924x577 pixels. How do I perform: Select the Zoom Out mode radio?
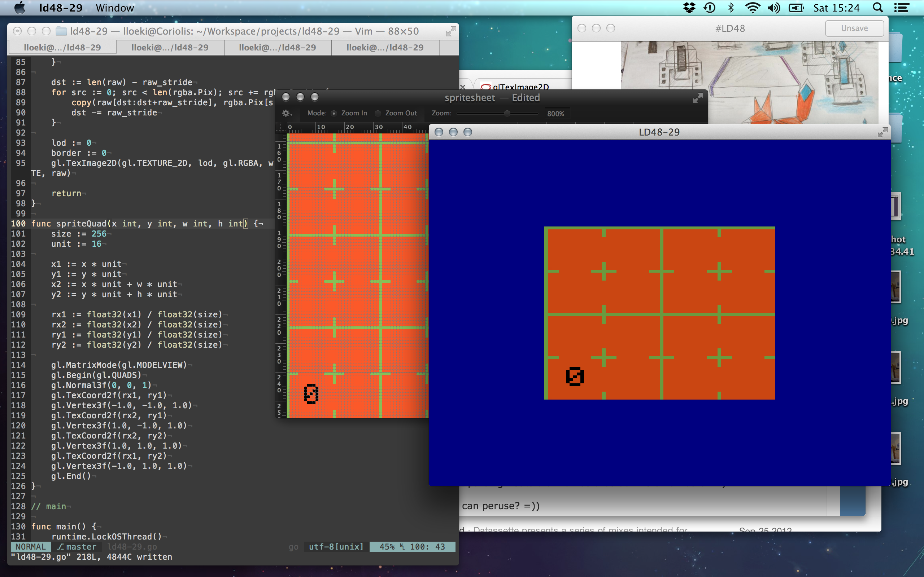pyautogui.click(x=378, y=113)
